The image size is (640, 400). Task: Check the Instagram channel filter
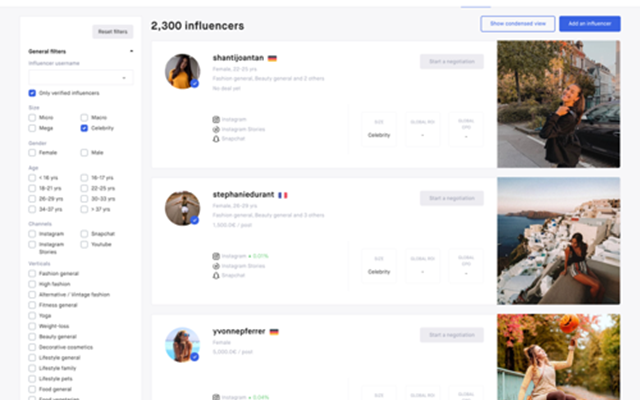[32, 234]
